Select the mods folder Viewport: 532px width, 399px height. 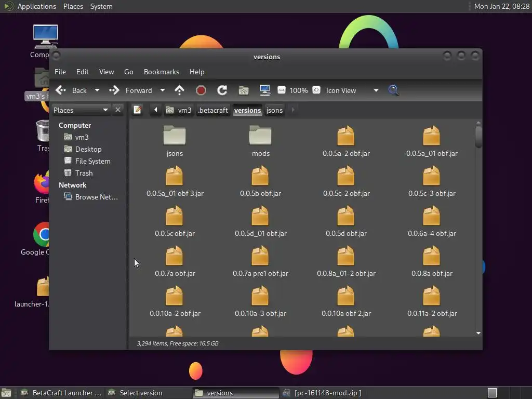click(x=260, y=139)
